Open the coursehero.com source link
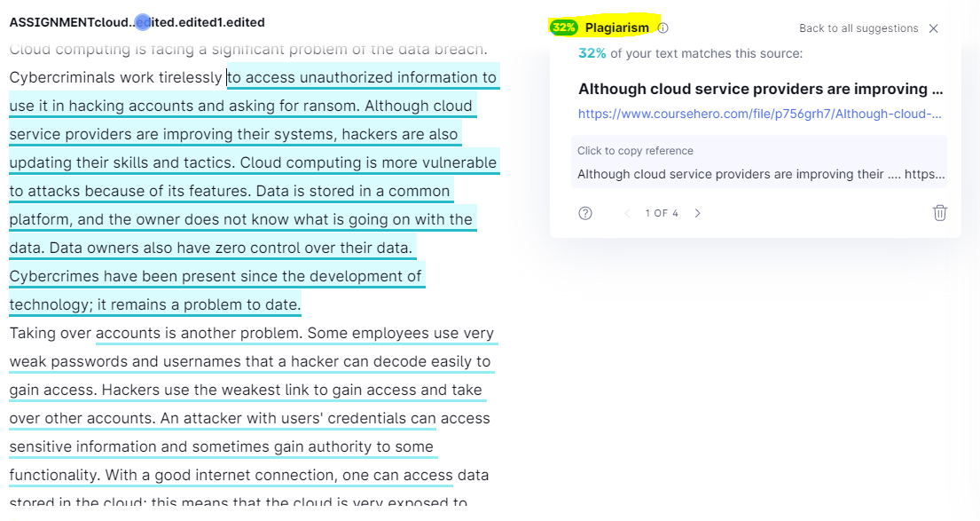 759,114
